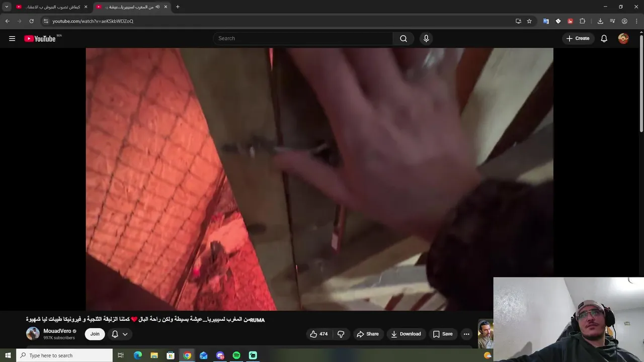The image size is (644, 362).
Task: Open the Windows Start menu
Action: tap(8, 355)
